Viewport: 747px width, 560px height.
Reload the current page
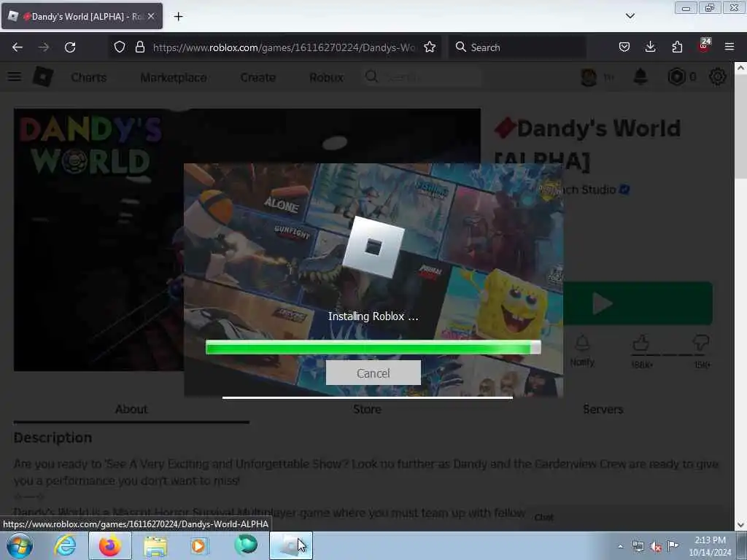pos(70,47)
